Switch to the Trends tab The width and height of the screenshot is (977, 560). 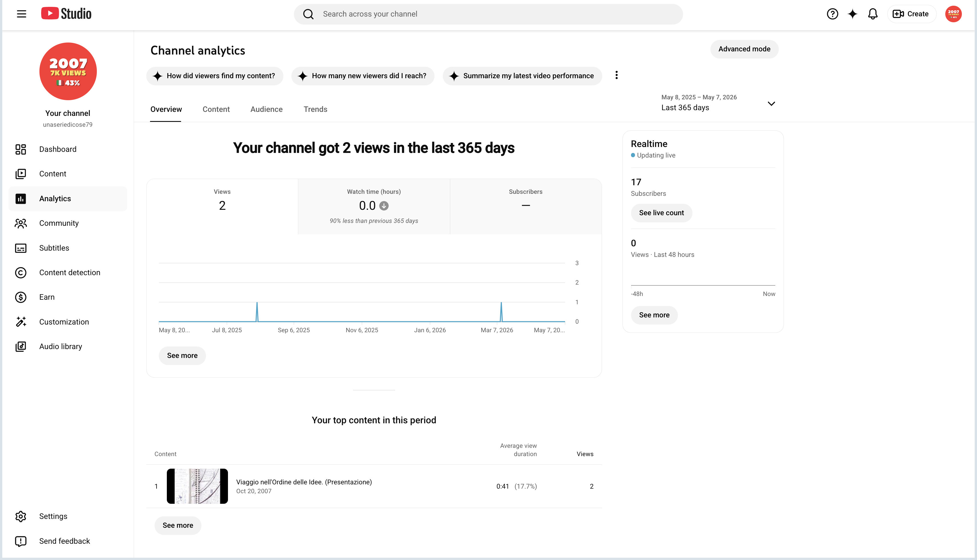pos(315,109)
